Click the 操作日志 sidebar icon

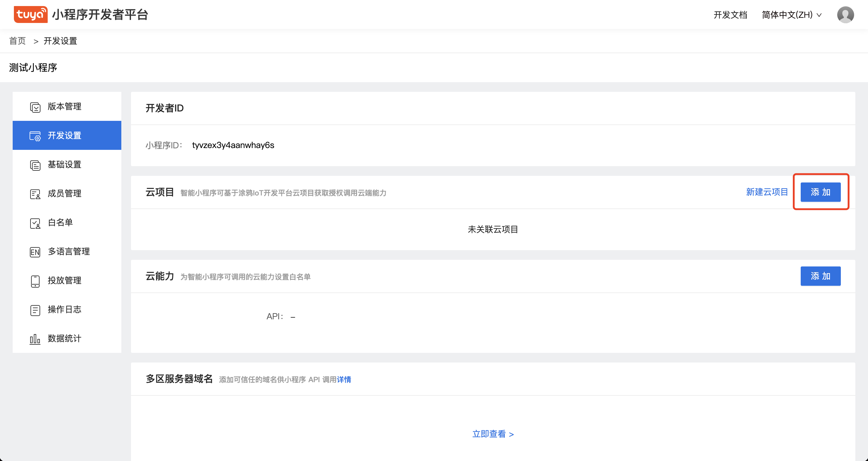pyautogui.click(x=35, y=310)
